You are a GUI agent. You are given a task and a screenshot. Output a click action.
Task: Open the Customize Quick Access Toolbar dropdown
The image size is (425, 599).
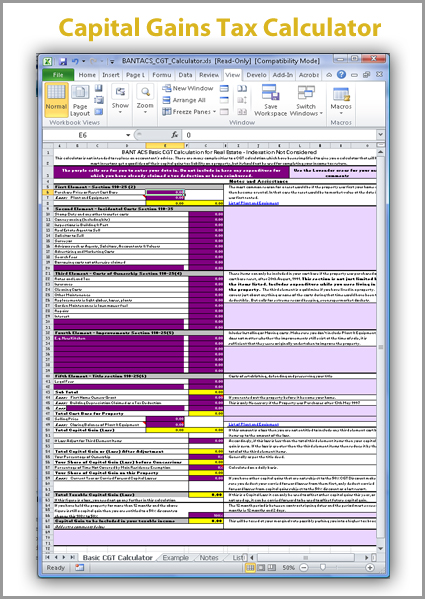(x=112, y=62)
